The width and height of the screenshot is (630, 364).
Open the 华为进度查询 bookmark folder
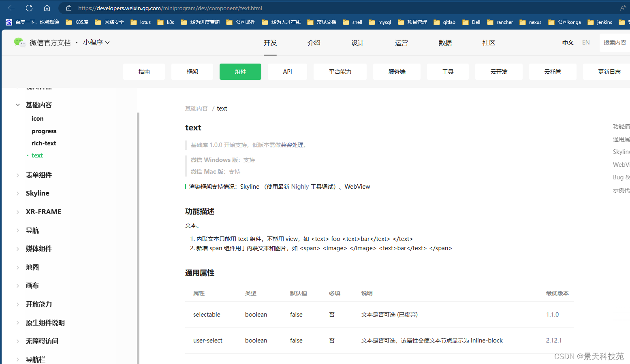tap(200, 22)
